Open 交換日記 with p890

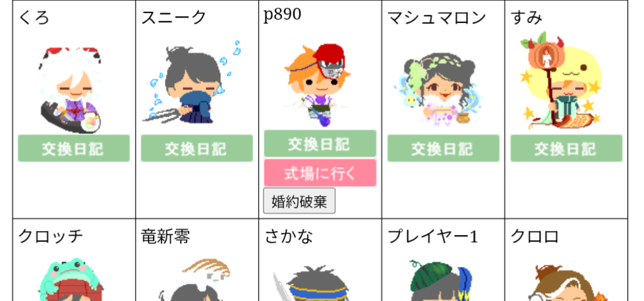tap(320, 143)
